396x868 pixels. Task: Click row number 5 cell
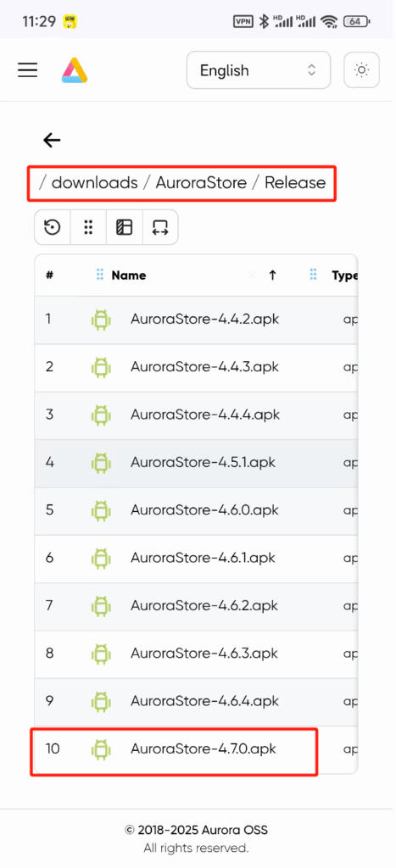pos(49,509)
